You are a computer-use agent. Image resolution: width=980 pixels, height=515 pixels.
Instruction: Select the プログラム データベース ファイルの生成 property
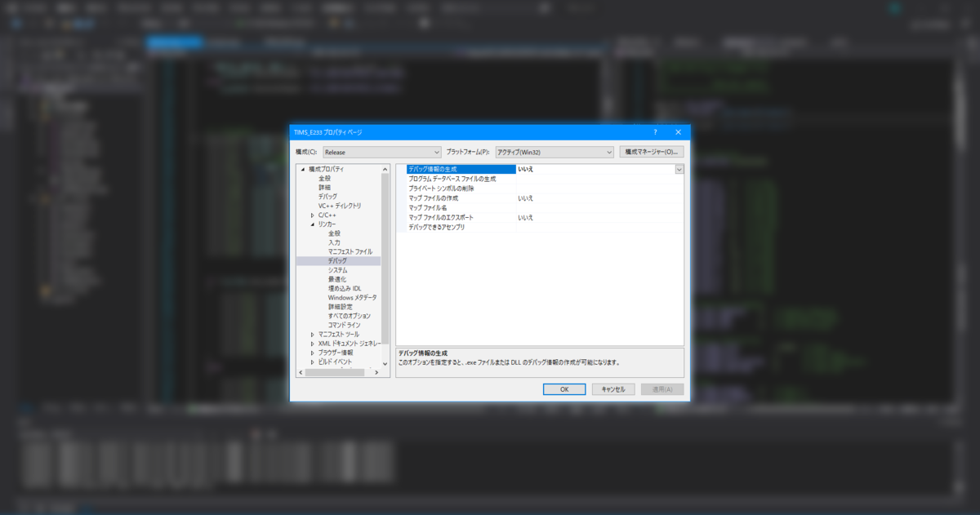pyautogui.click(x=452, y=179)
